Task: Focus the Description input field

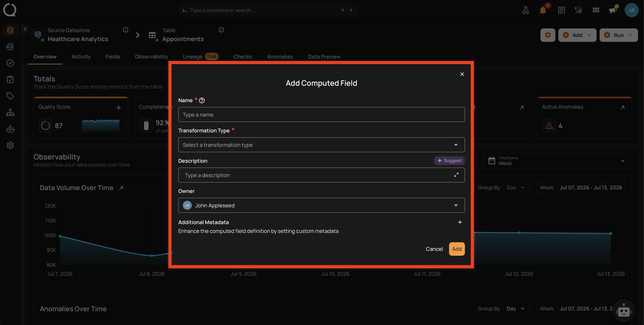Action: tap(321, 175)
